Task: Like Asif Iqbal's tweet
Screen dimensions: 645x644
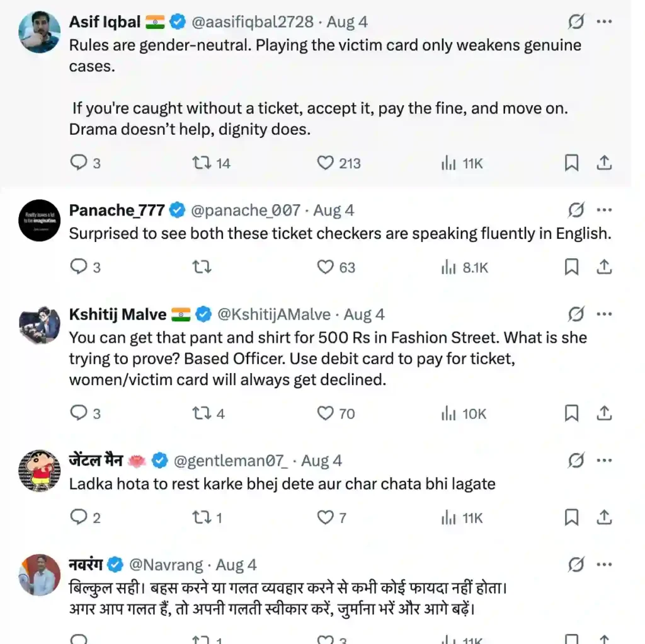Action: [325, 163]
